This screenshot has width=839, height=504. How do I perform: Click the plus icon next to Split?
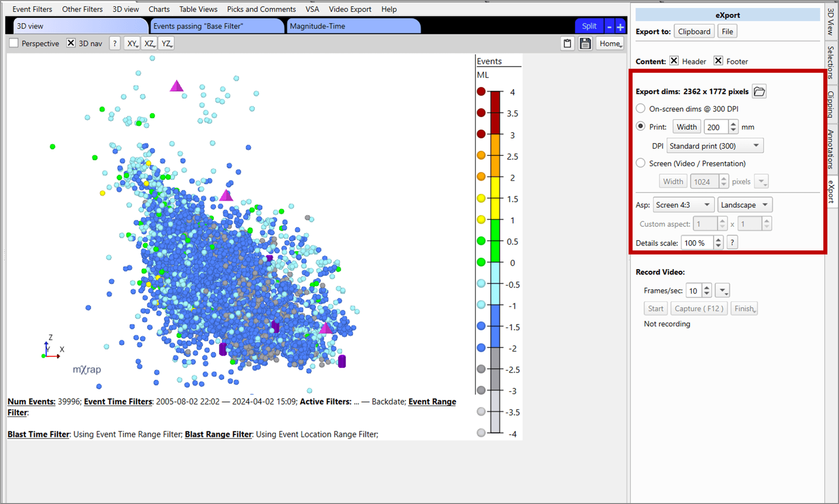tap(620, 26)
